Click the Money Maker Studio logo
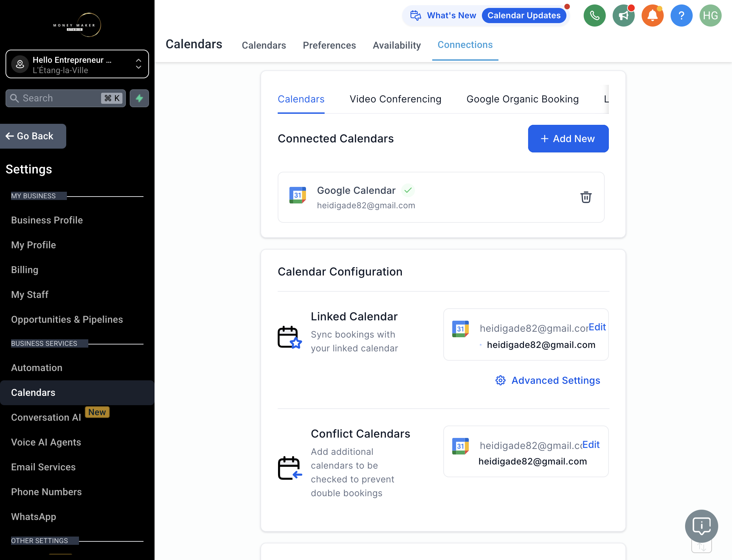732x560 pixels. [77, 25]
